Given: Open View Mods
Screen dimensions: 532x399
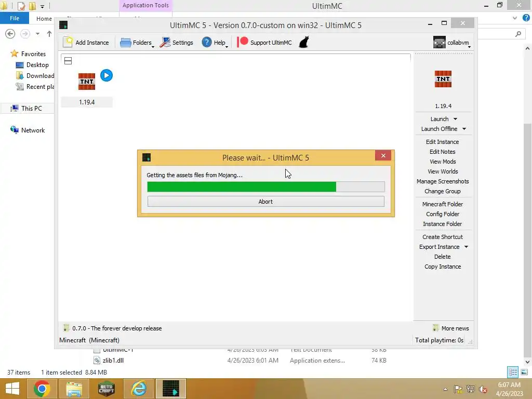Looking at the screenshot, I should click(x=443, y=162).
